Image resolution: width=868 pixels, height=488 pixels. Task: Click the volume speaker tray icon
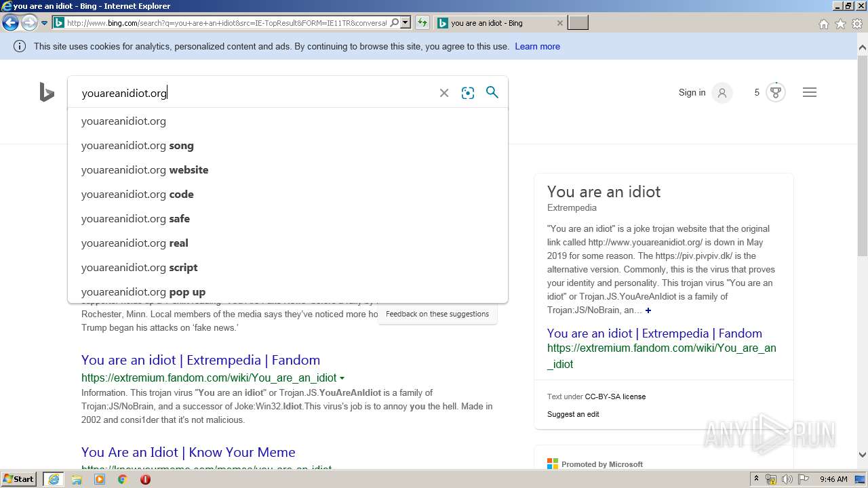pyautogui.click(x=787, y=479)
